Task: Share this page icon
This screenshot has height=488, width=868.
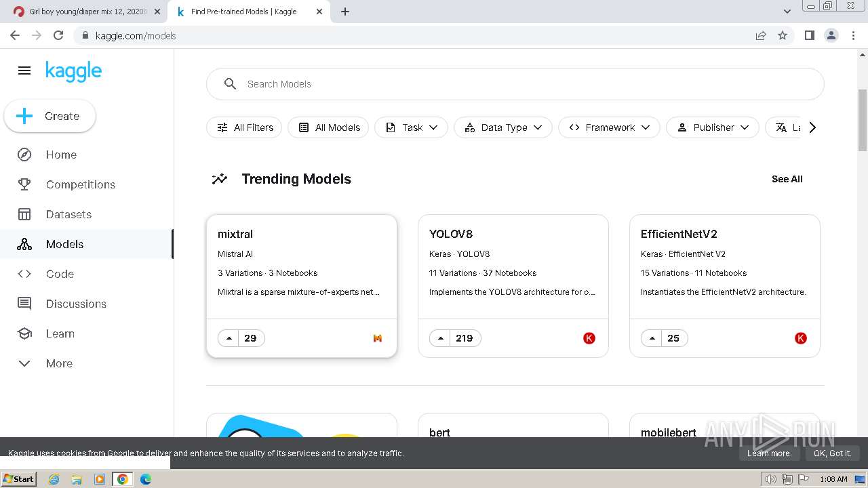Action: click(x=761, y=35)
